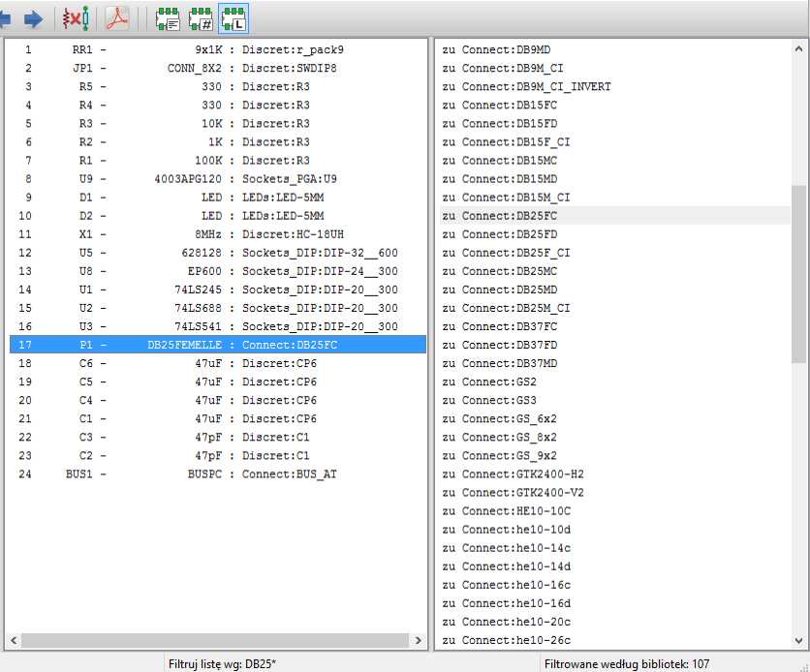810x672 pixels.
Task: Select component row C2 47pF
Action: click(x=218, y=456)
